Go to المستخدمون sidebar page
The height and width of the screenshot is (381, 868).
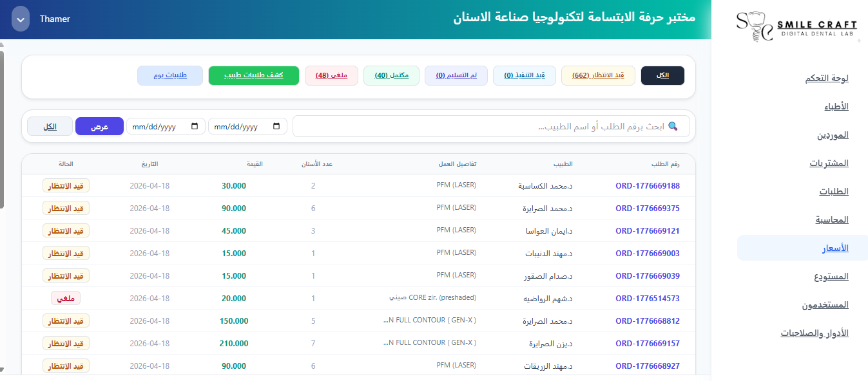[825, 304]
